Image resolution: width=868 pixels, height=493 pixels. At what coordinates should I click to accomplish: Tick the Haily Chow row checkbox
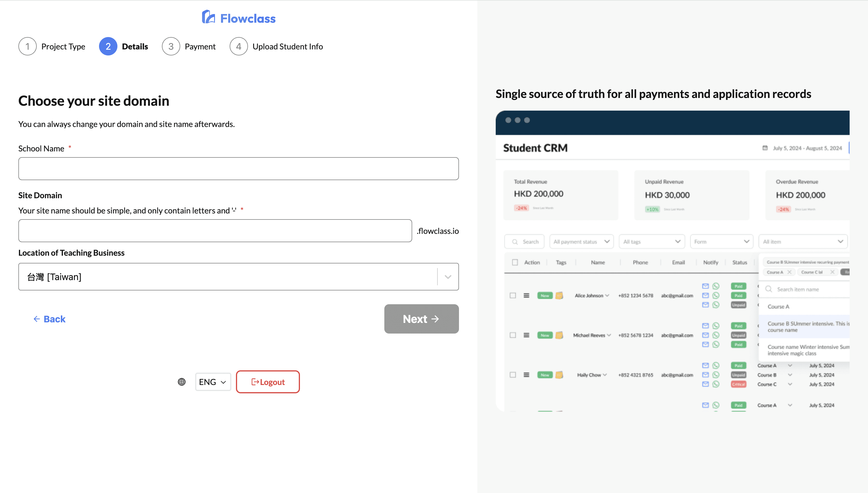point(513,375)
